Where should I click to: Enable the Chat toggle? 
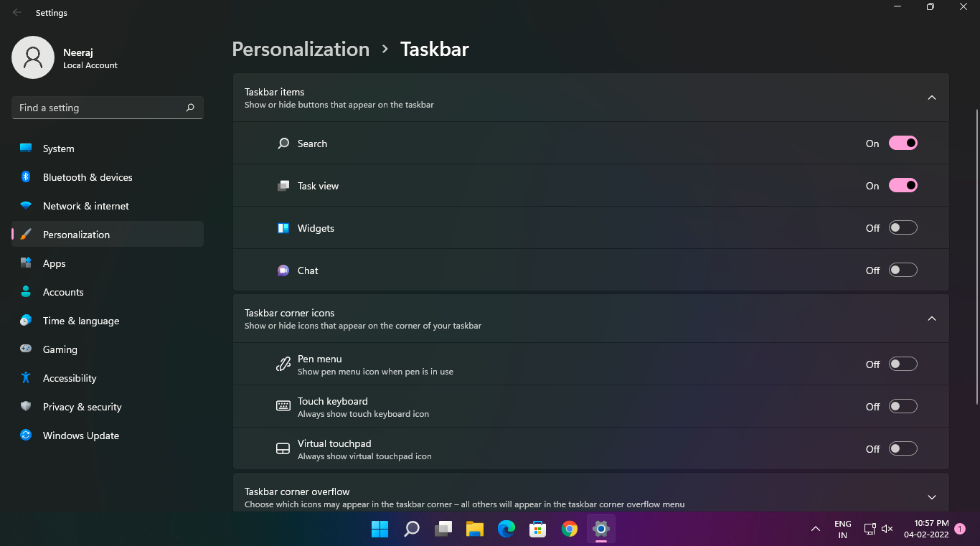click(903, 270)
